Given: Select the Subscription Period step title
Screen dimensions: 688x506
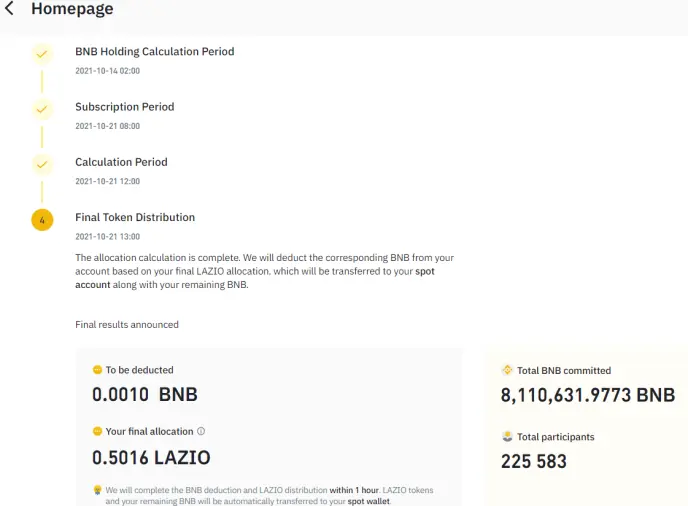Looking at the screenshot, I should coord(125,107).
